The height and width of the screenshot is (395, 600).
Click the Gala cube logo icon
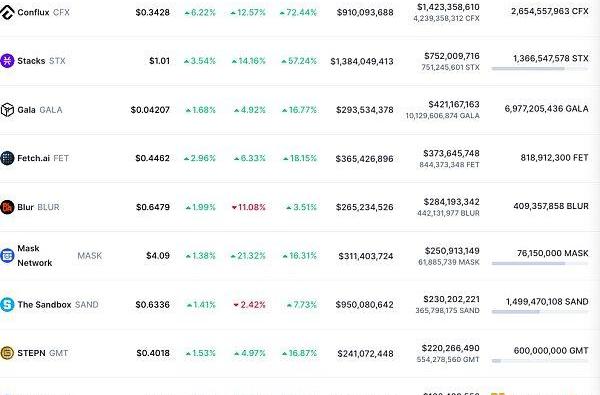(x=7, y=109)
